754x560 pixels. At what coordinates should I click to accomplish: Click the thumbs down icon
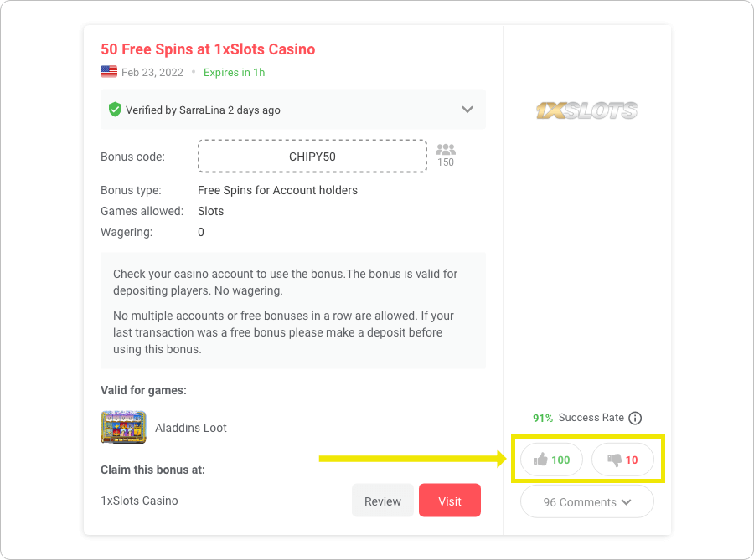(614, 460)
